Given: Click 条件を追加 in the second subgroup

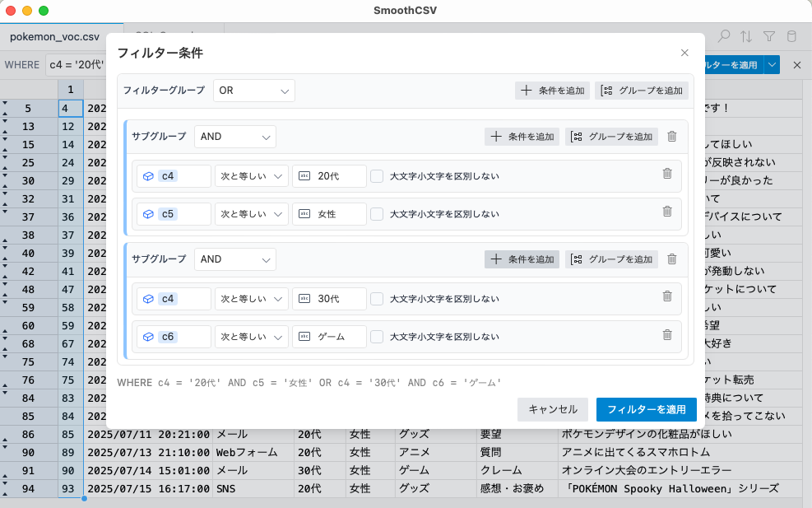Looking at the screenshot, I should [x=522, y=259].
